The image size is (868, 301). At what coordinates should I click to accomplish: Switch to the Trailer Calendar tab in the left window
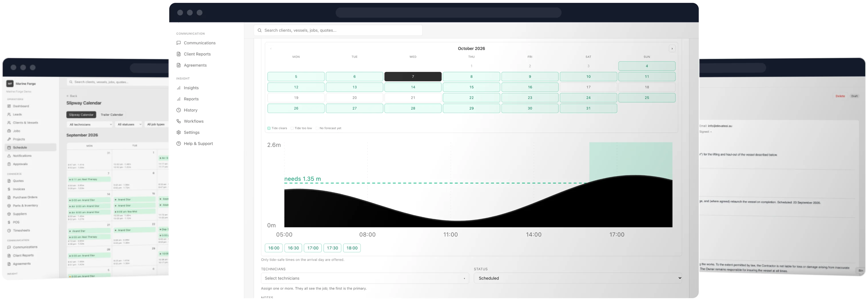[x=112, y=115]
